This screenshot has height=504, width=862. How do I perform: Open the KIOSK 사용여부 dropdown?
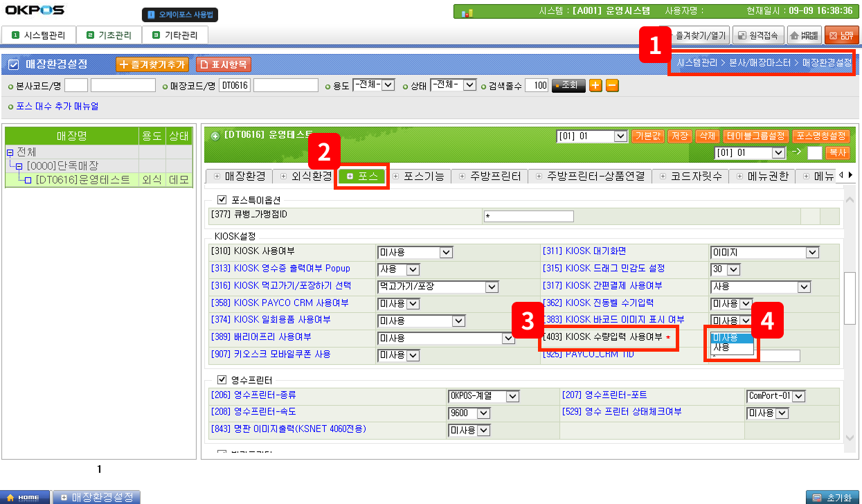[445, 252]
